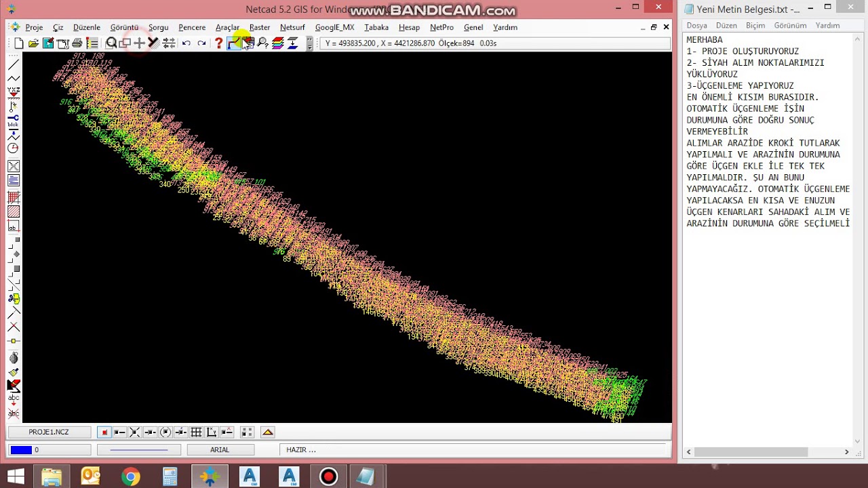This screenshot has width=868, height=488.
Task: Click the clock icon in left toolbar
Action: 13,149
